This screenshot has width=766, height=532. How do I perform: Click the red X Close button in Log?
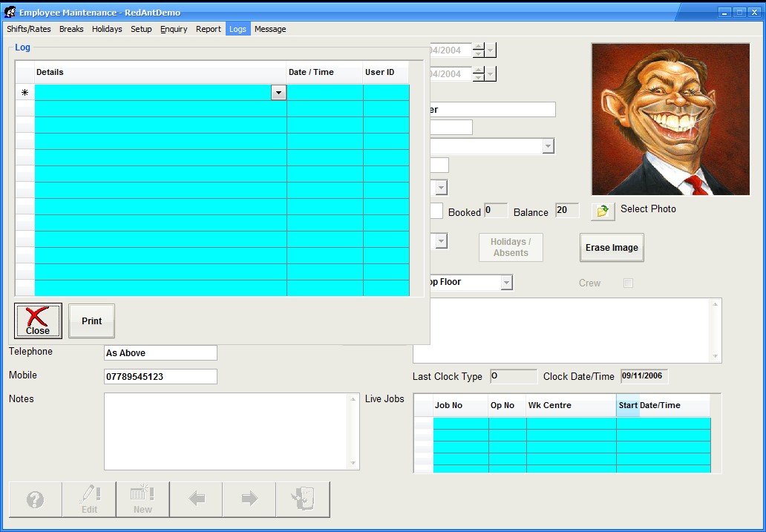point(38,321)
